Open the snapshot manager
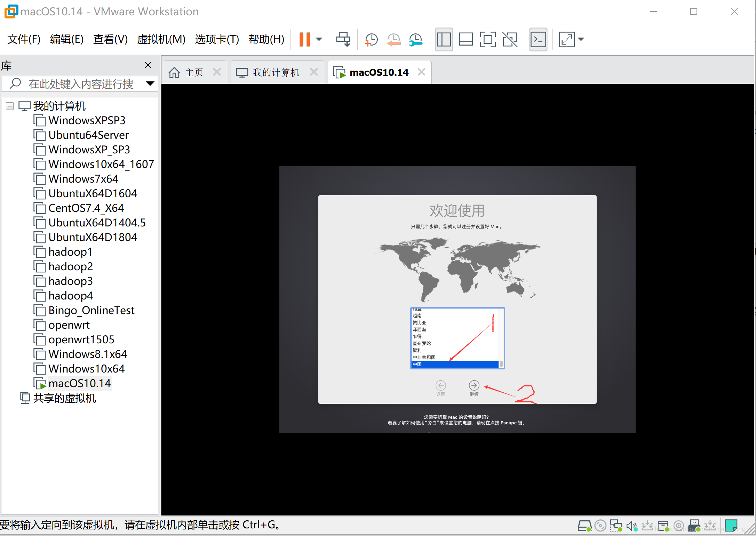756x536 pixels. (x=416, y=39)
